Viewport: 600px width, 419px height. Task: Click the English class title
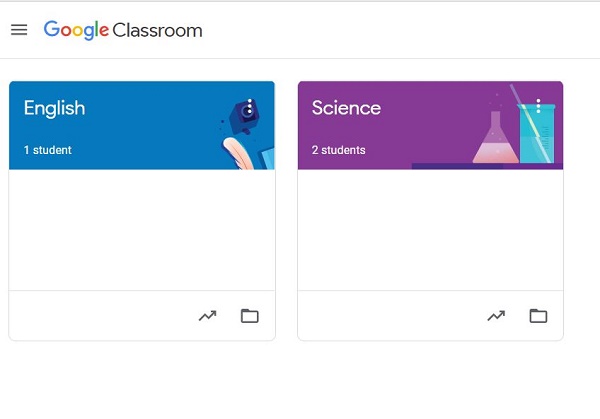pos(54,108)
